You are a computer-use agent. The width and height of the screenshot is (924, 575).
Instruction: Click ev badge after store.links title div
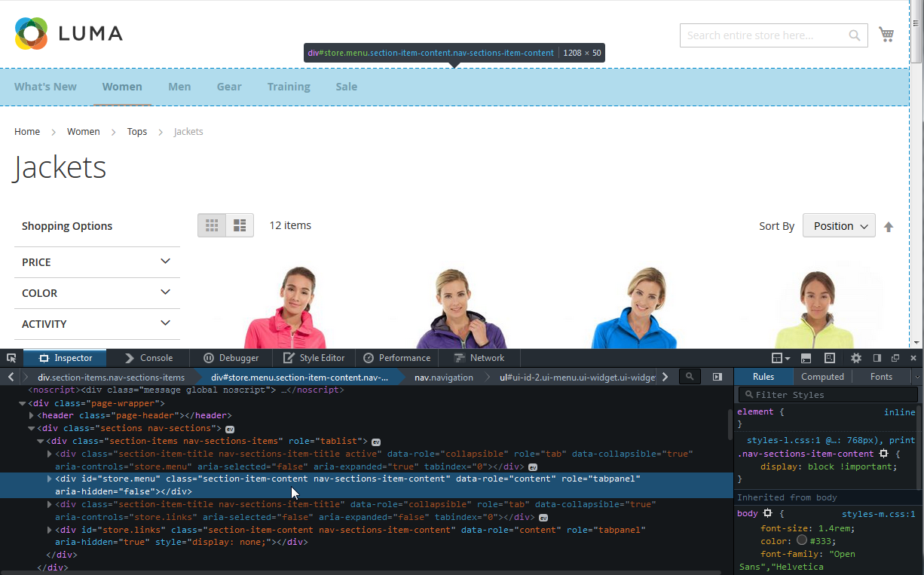tap(543, 518)
